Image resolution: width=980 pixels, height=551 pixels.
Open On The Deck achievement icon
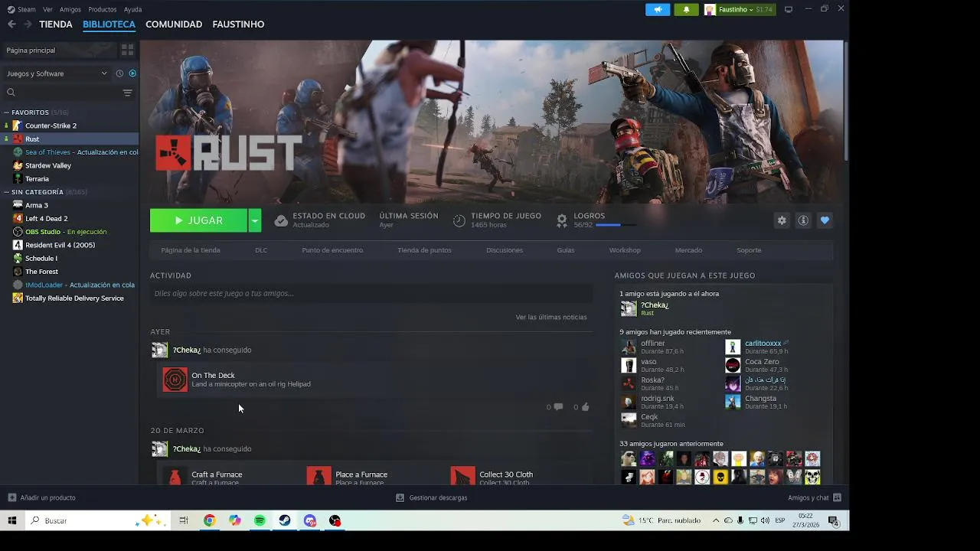(x=175, y=380)
